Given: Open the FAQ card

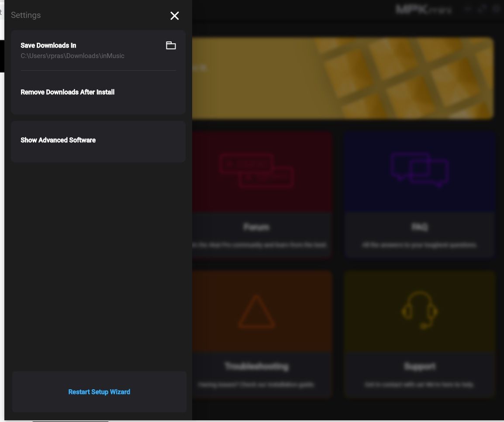Looking at the screenshot, I should [x=419, y=195].
